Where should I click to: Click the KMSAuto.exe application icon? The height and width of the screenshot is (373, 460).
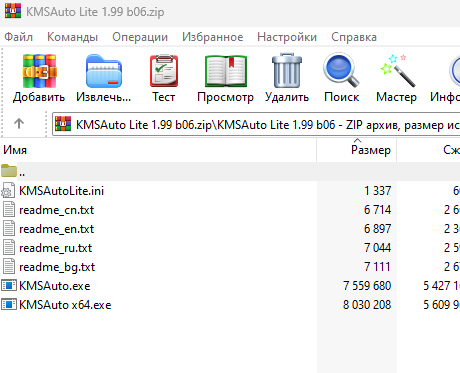coord(9,286)
